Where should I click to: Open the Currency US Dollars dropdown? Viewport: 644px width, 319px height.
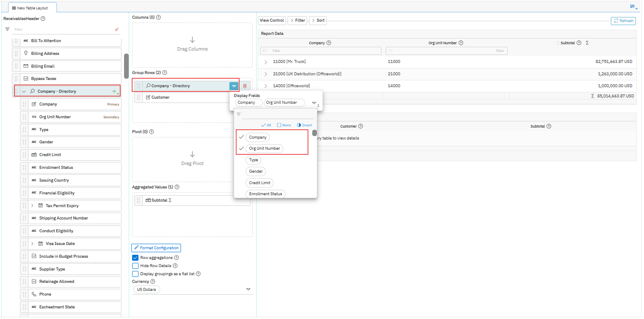(x=249, y=290)
